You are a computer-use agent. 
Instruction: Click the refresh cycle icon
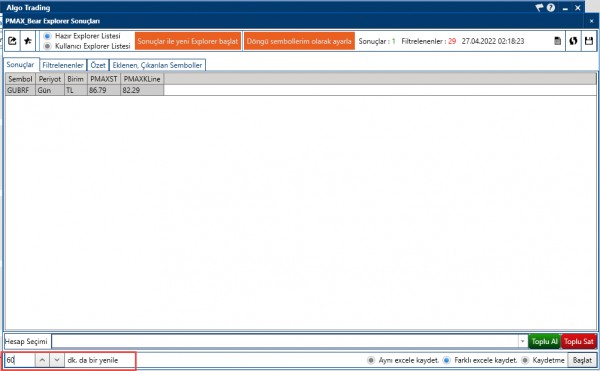point(573,41)
